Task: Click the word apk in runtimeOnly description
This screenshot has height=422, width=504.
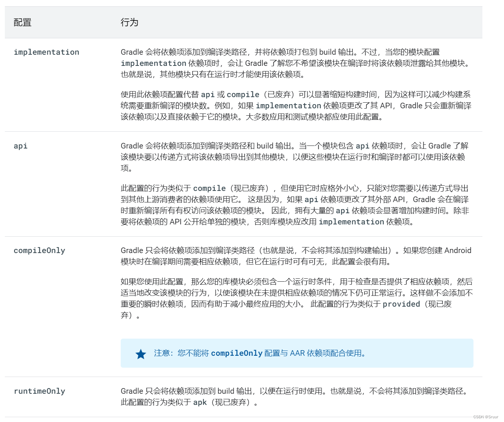Action: 200,402
